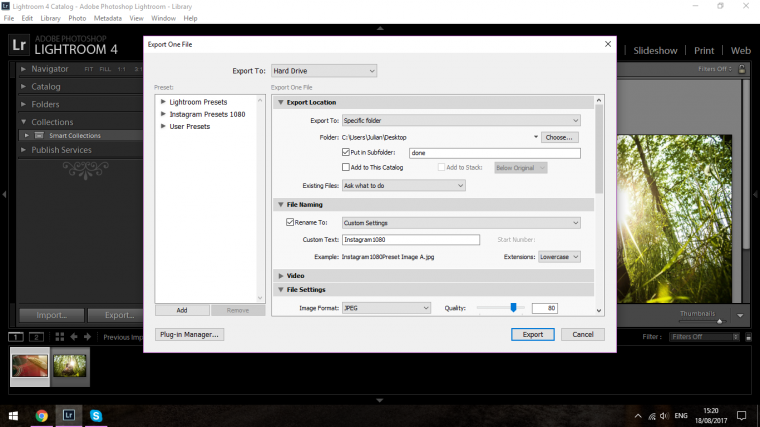This screenshot has height=427, width=760.
Task: Hide the left panel with side arrow
Action: pyautogui.click(x=4, y=194)
